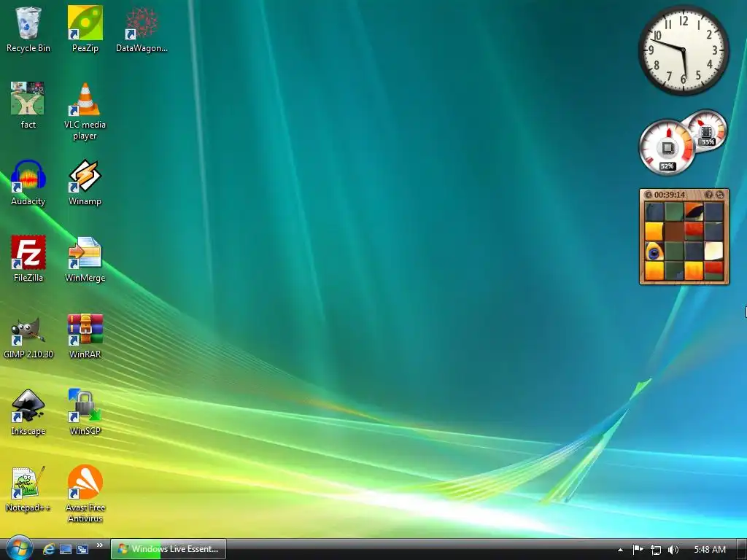Click the white puzzle tile
Screen dimensions: 747x560
tap(713, 252)
